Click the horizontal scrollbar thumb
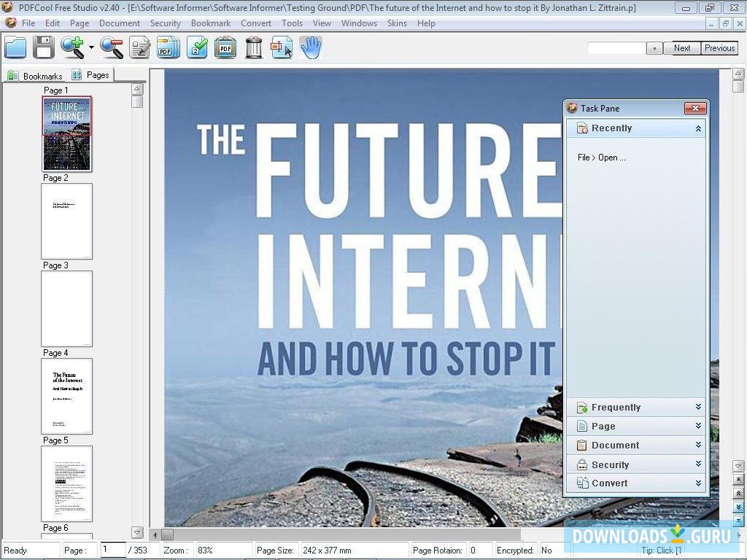The image size is (747, 560). click(167, 534)
